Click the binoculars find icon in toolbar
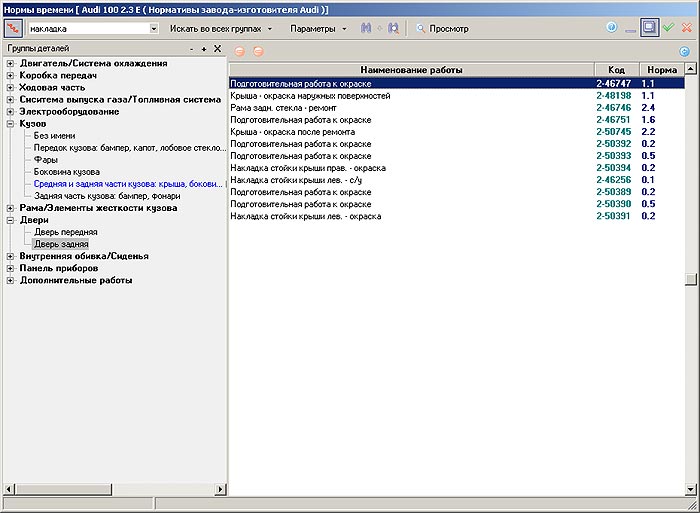Screen dimensions: 700x513 (367, 29)
